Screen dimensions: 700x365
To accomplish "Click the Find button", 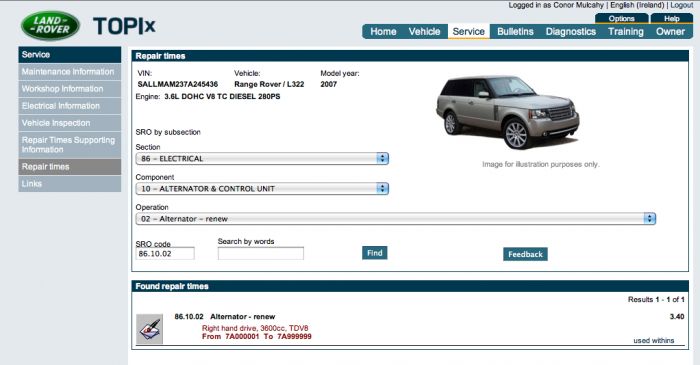I will pos(375,253).
